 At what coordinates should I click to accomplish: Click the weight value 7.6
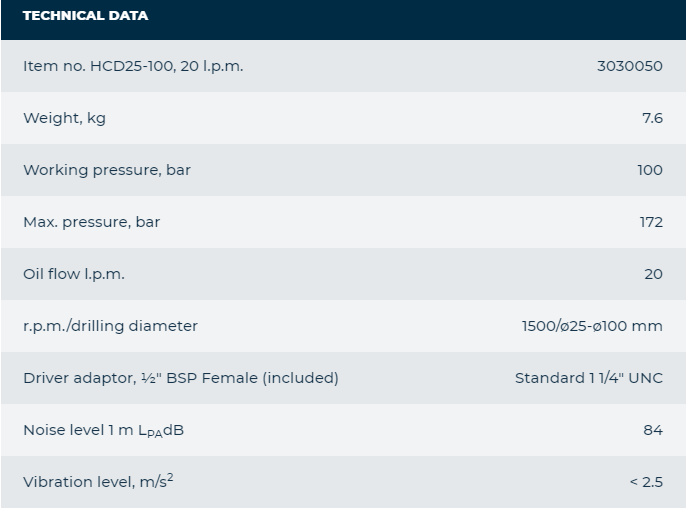[652, 118]
